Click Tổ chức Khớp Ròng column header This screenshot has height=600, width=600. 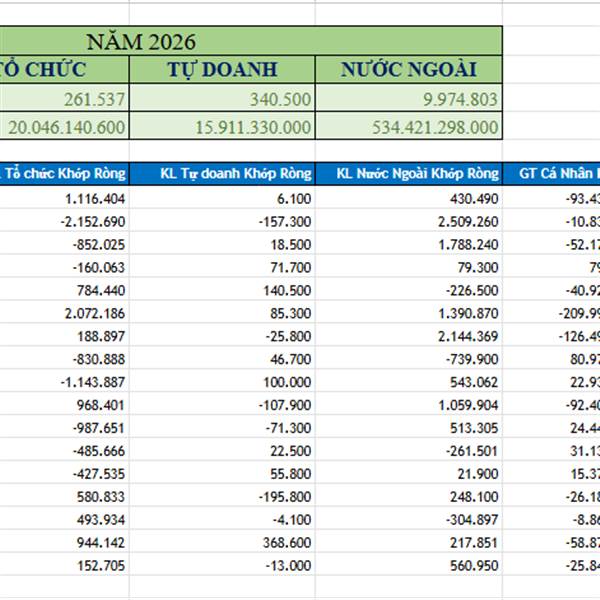click(x=64, y=174)
